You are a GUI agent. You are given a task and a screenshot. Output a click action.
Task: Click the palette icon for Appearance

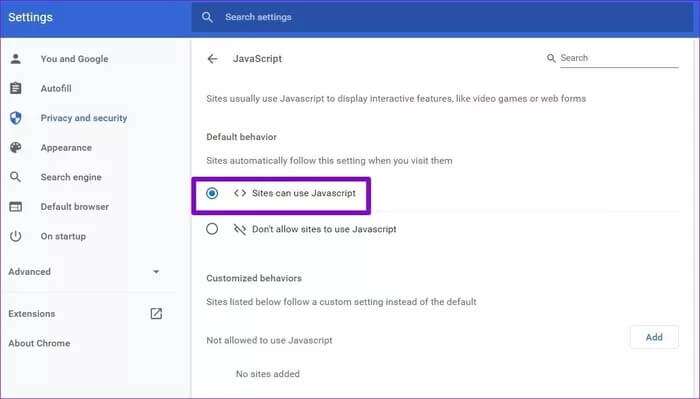tap(16, 147)
